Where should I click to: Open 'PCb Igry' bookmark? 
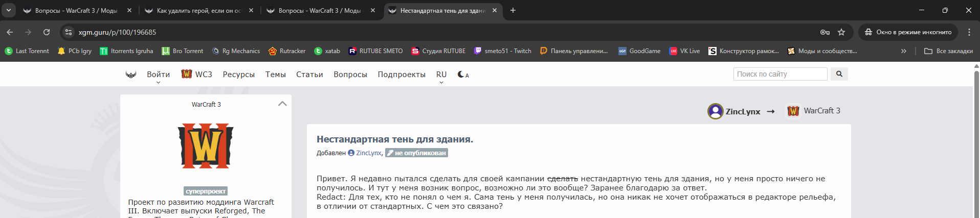coord(75,51)
